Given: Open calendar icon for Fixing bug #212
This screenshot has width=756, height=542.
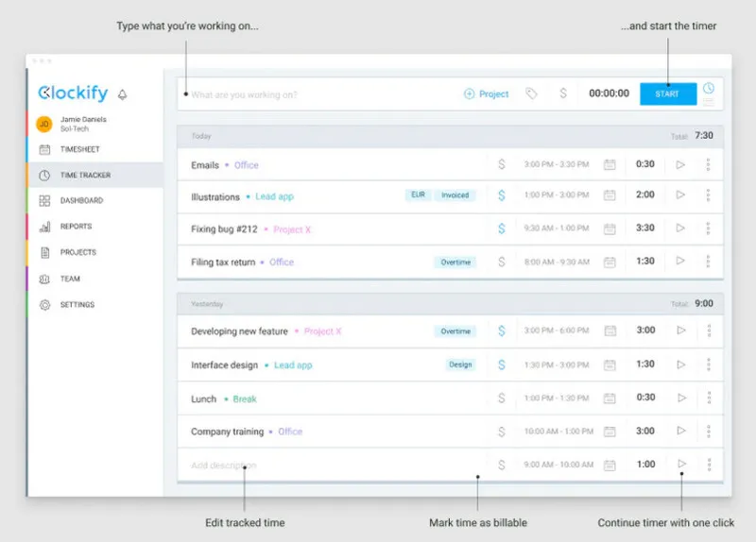Looking at the screenshot, I should (x=610, y=229).
